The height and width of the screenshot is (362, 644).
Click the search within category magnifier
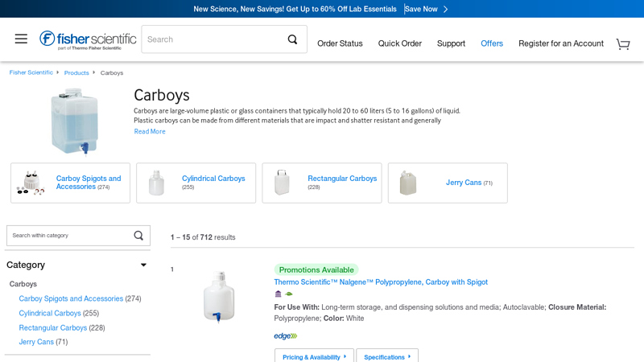(138, 236)
